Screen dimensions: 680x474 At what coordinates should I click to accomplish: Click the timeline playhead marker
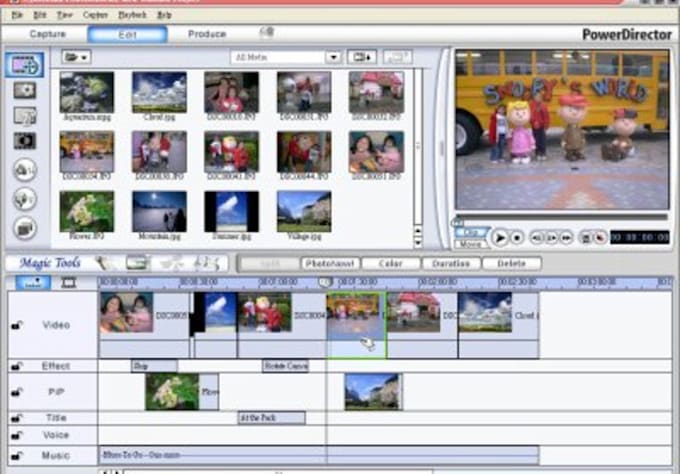click(326, 282)
